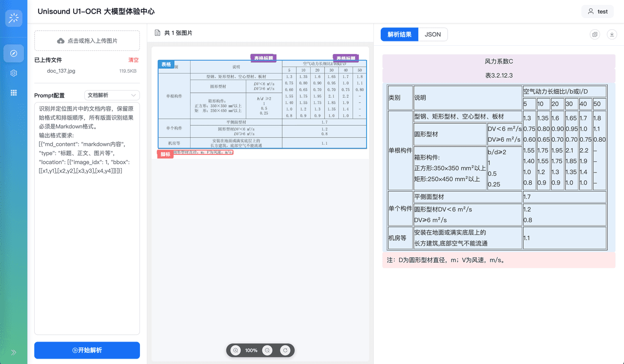Click the 100% zoom level indicator
This screenshot has width=624, height=364.
click(x=251, y=350)
